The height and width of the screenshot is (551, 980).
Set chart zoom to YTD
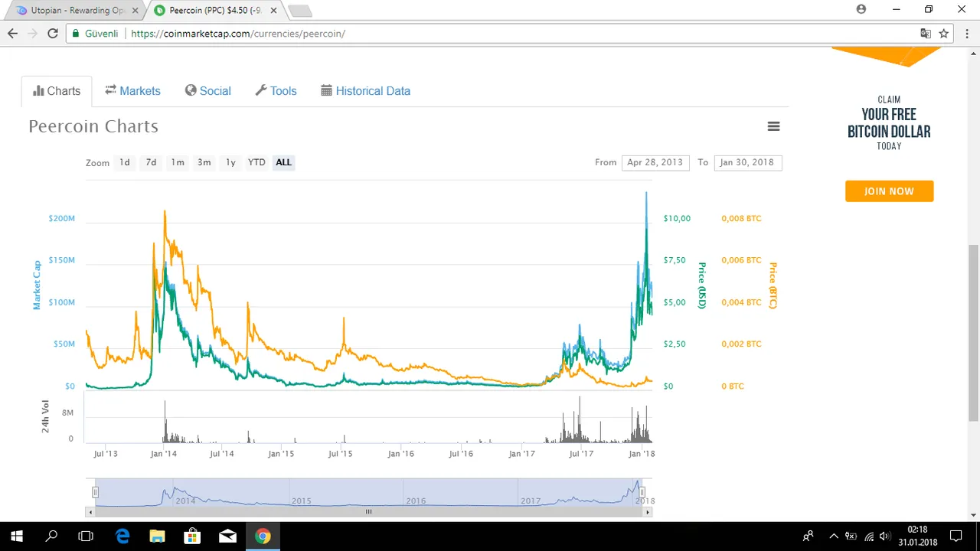pos(256,162)
